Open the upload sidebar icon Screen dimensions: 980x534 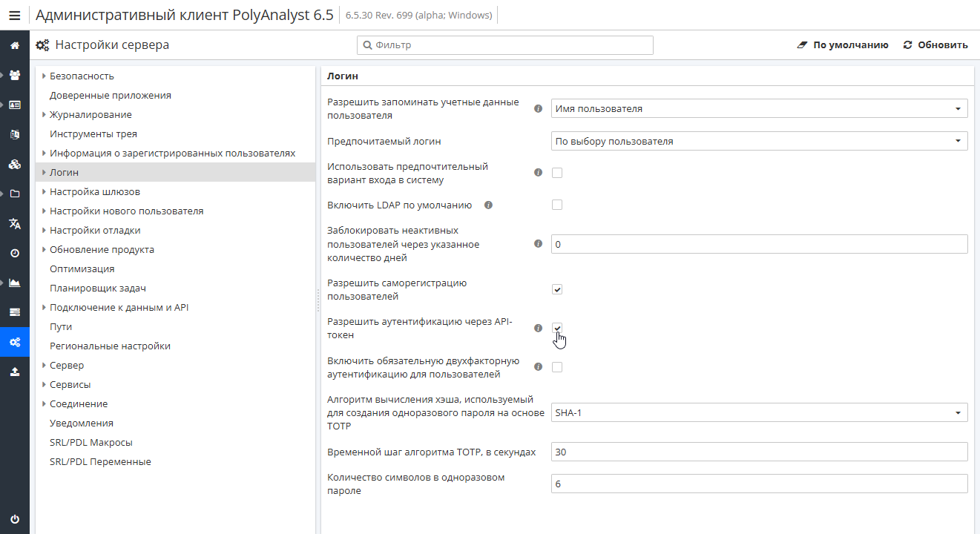coord(15,372)
